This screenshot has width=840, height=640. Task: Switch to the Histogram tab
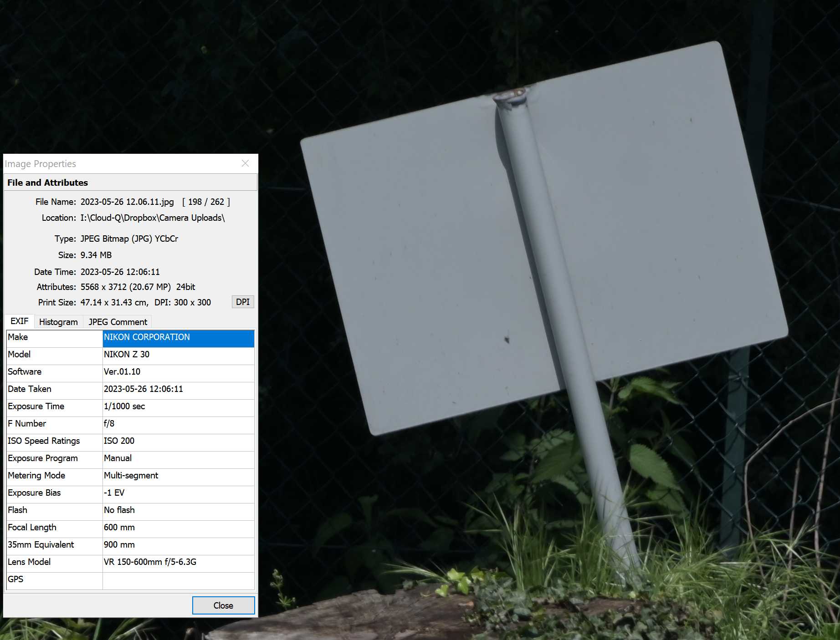58,322
